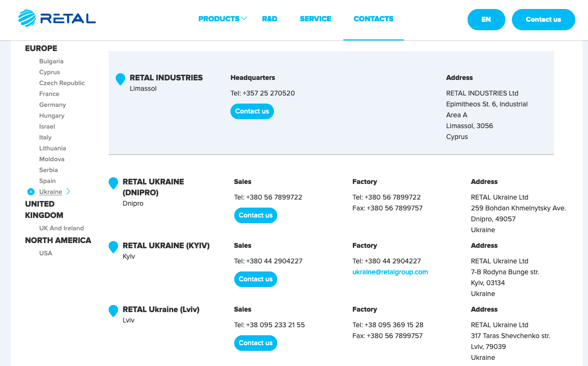
Task: Select France in the country list
Action: coord(49,94)
